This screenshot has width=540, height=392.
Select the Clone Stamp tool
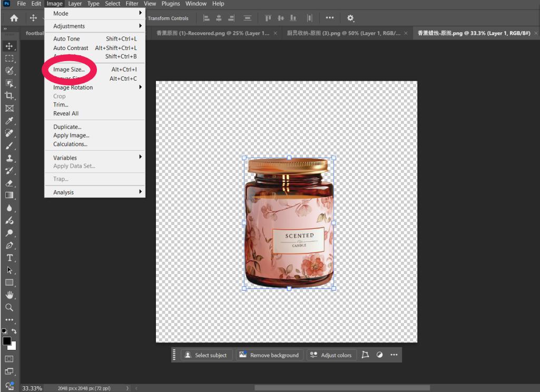9,158
